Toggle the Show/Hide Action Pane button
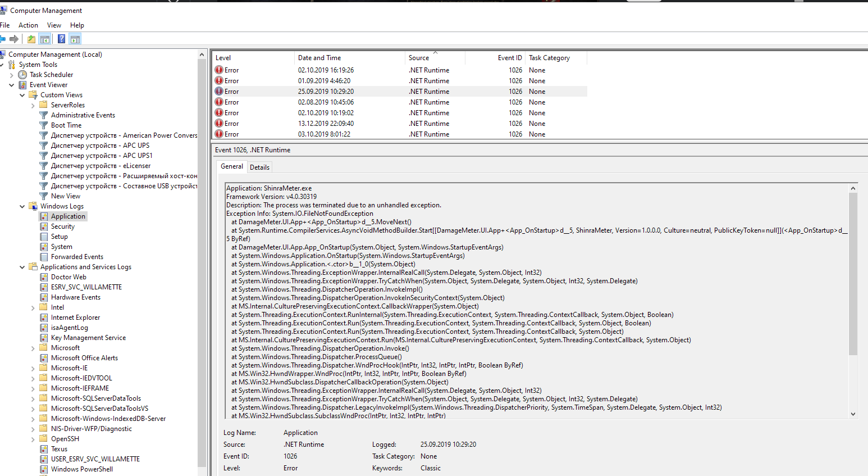This screenshot has width=868, height=476. tap(75, 39)
